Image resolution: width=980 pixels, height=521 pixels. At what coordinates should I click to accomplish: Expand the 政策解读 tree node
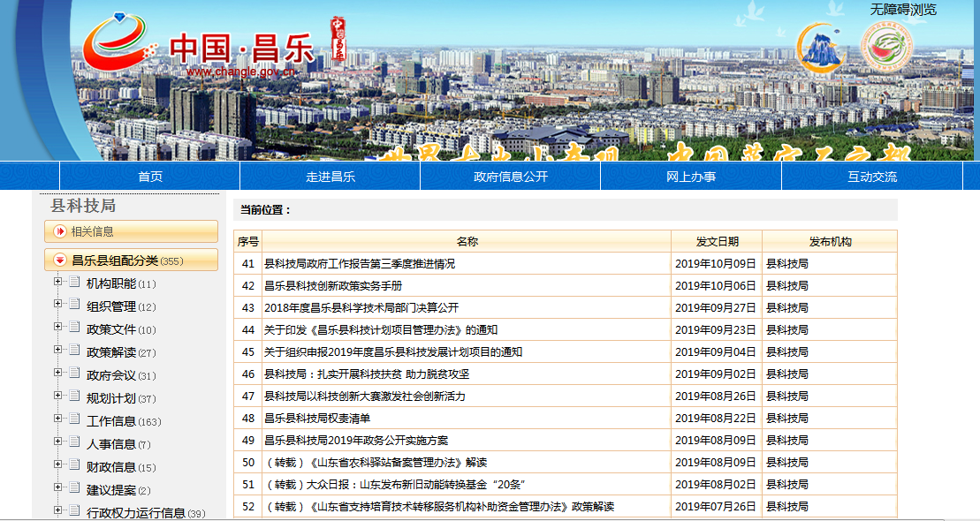pyautogui.click(x=58, y=351)
